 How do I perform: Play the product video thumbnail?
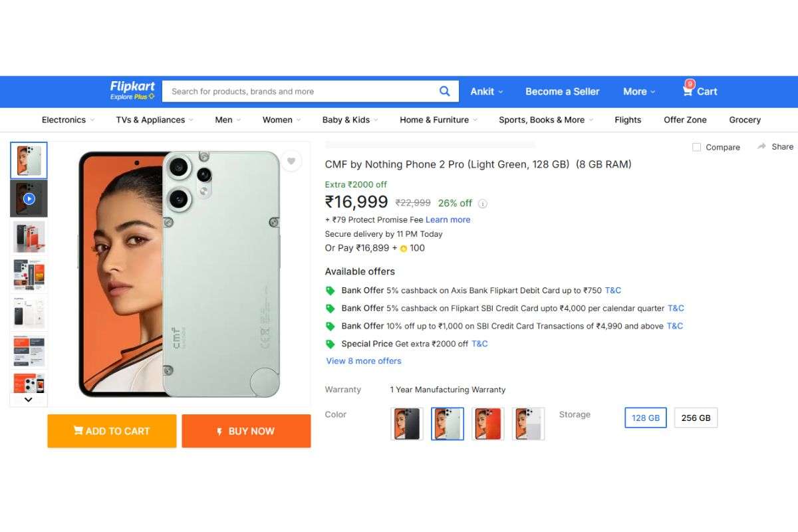pos(28,198)
